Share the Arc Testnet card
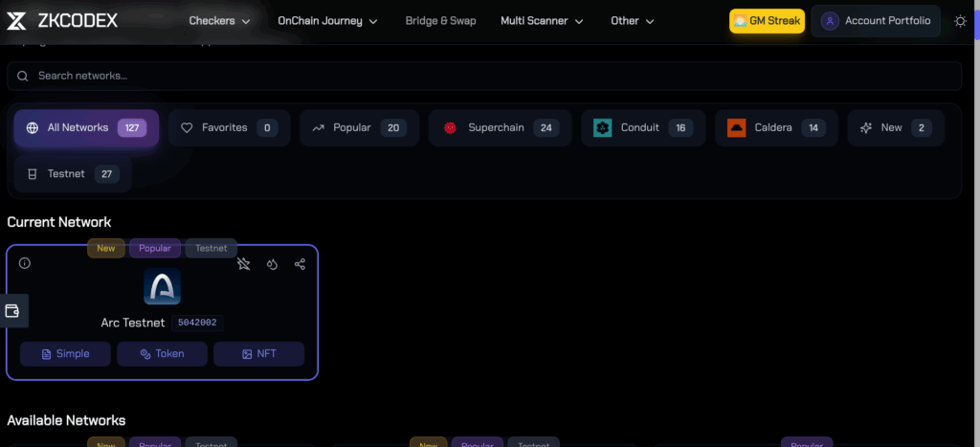 300,264
